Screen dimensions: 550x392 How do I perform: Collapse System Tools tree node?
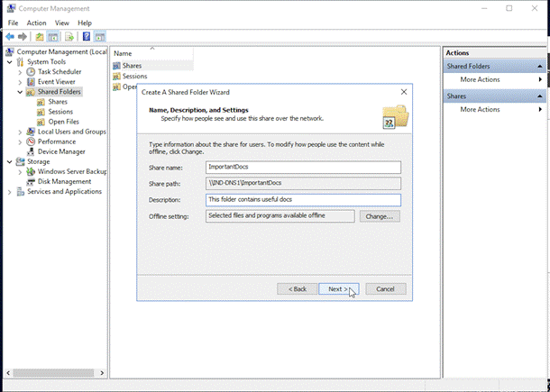click(x=10, y=62)
